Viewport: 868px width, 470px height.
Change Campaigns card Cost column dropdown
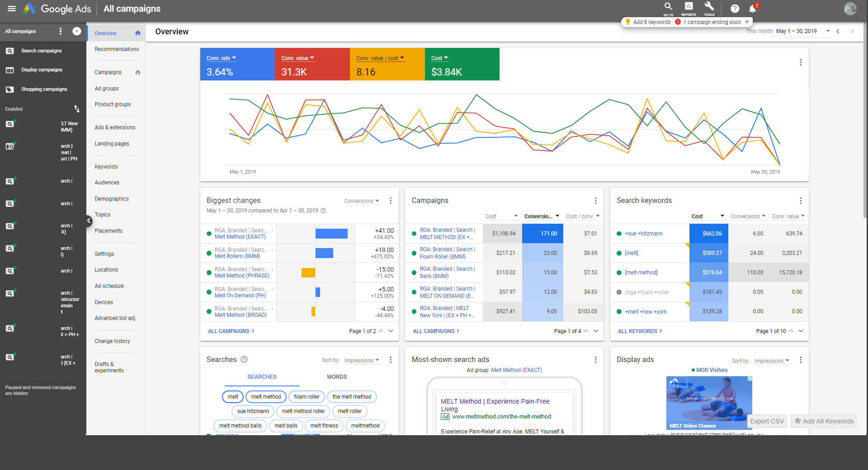point(501,216)
